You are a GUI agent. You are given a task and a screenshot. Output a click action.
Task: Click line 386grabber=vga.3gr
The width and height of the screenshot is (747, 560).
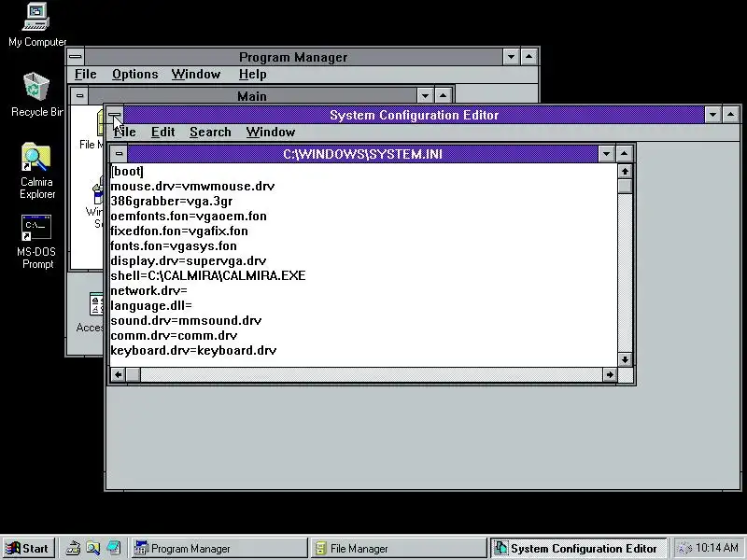tap(172, 201)
